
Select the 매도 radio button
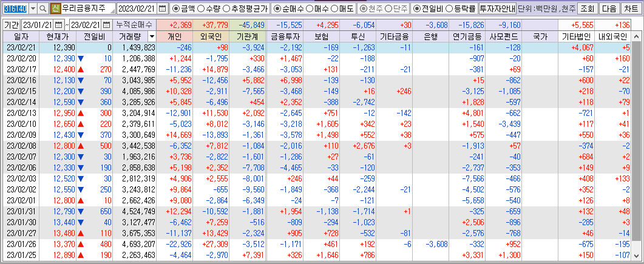tap(334, 8)
